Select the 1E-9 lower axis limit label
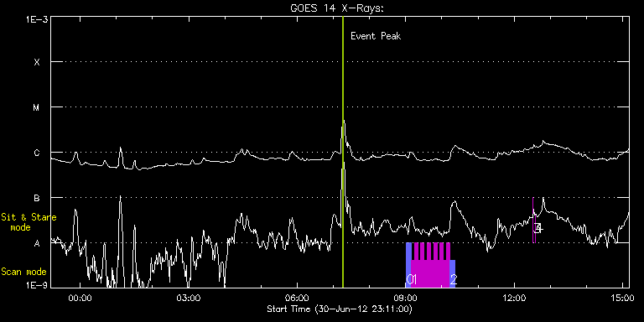 (x=36, y=284)
